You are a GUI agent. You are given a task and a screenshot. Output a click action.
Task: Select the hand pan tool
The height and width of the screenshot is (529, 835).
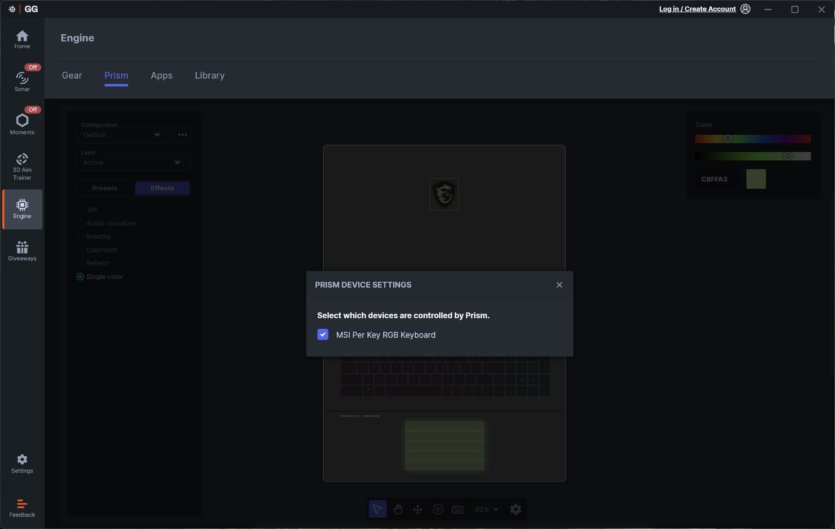click(x=398, y=509)
